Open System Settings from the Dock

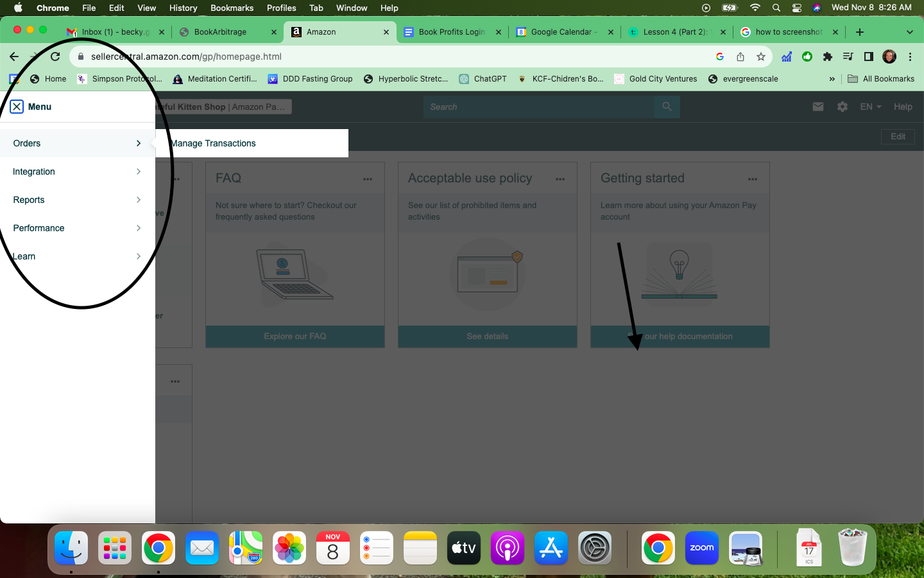[x=595, y=548]
